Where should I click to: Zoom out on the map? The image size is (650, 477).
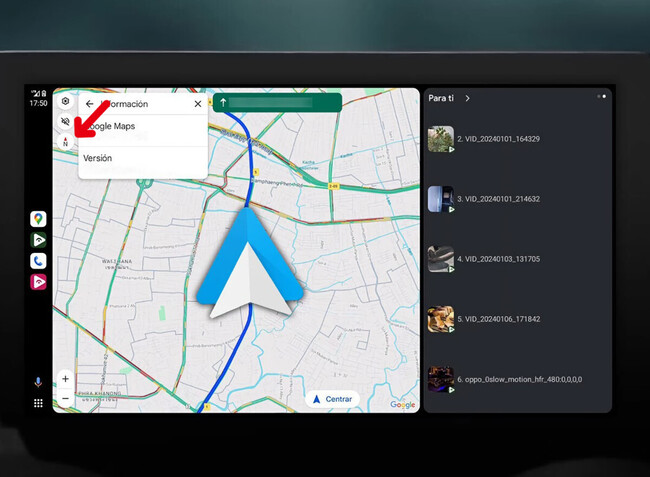click(x=65, y=398)
